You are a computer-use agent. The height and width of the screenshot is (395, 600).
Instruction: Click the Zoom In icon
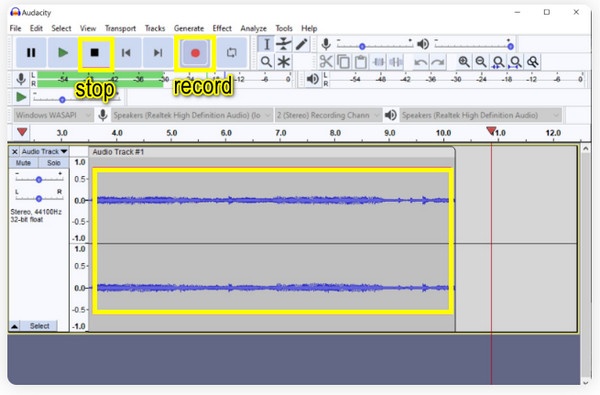click(464, 62)
